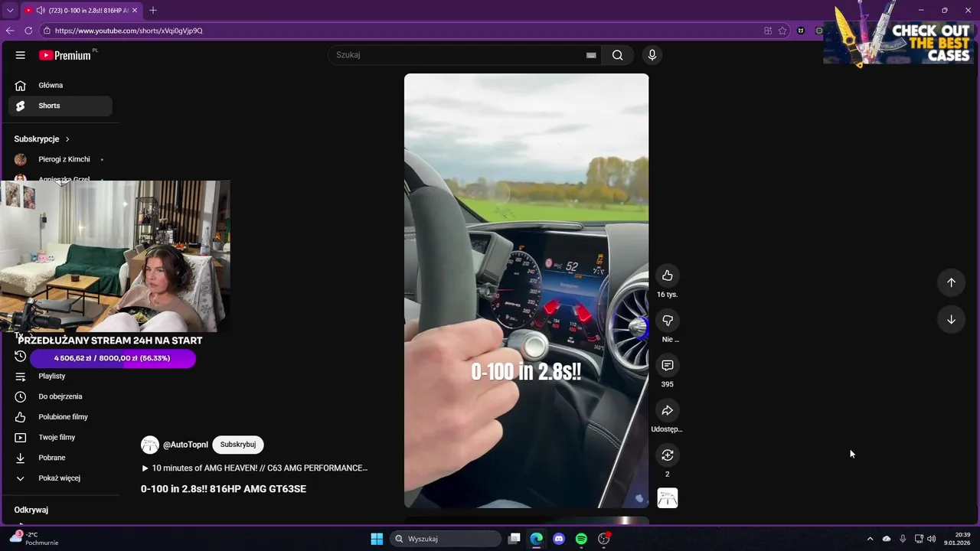View site information lock icon
The image size is (980, 551).
click(47, 31)
